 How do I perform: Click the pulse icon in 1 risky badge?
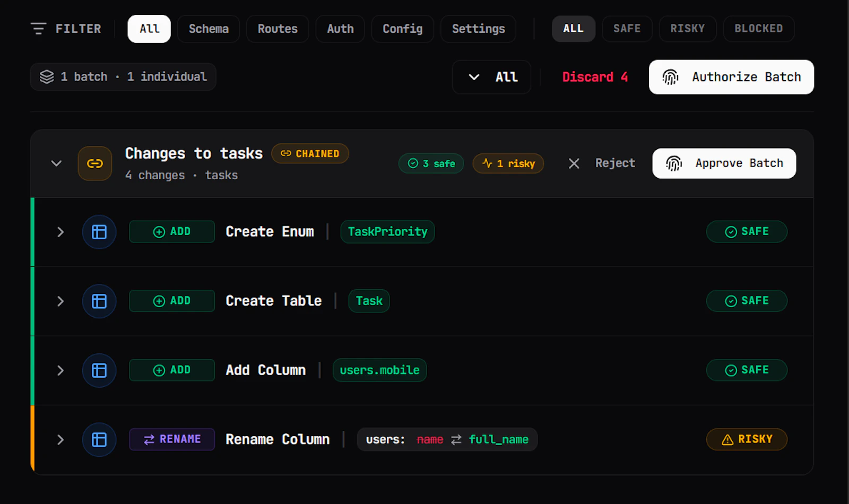pyautogui.click(x=487, y=163)
